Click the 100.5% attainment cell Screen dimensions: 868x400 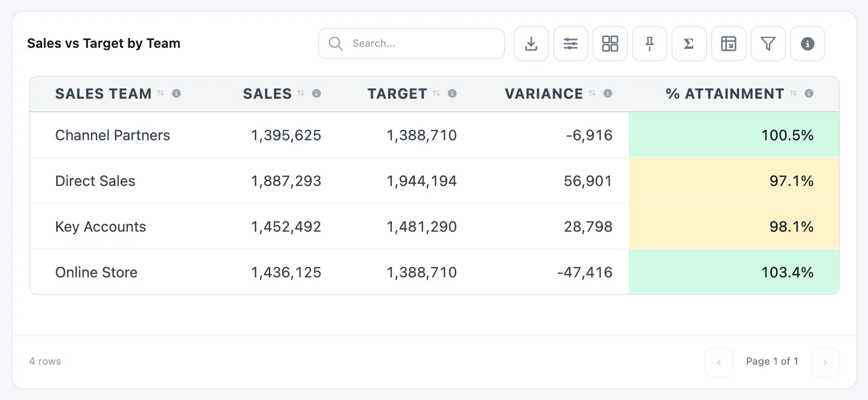click(x=734, y=135)
